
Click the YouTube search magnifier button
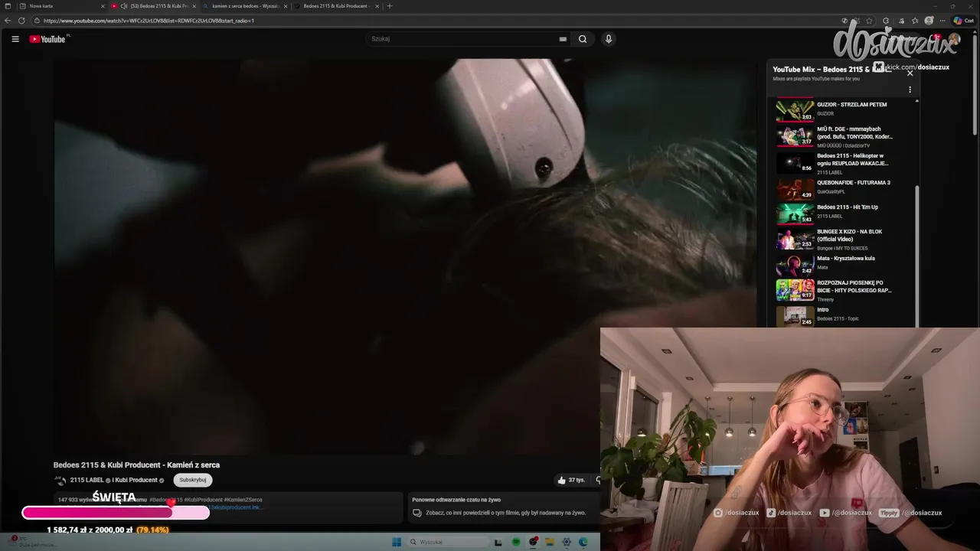pos(583,39)
